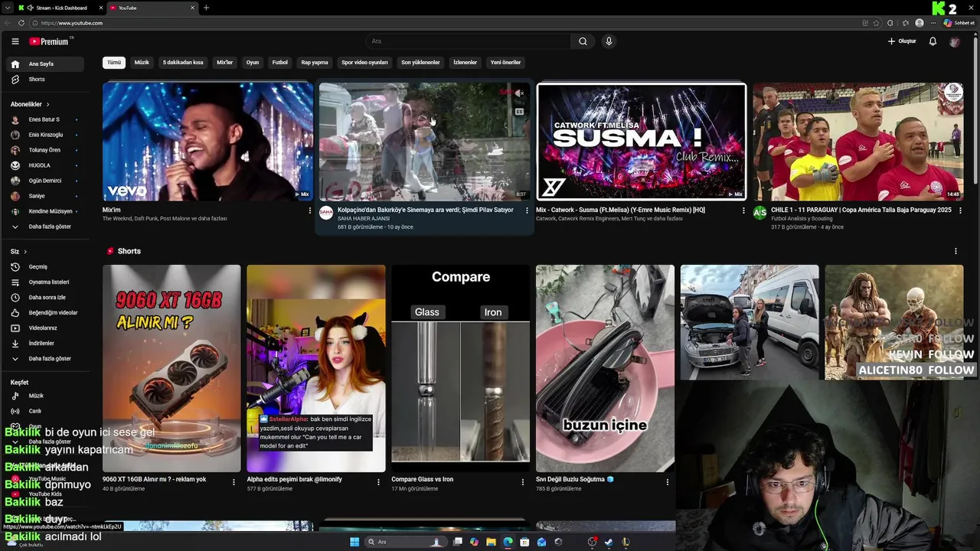The width and height of the screenshot is (980, 551).
Task: Open the YouTube hamburger guide menu
Action: click(15, 41)
